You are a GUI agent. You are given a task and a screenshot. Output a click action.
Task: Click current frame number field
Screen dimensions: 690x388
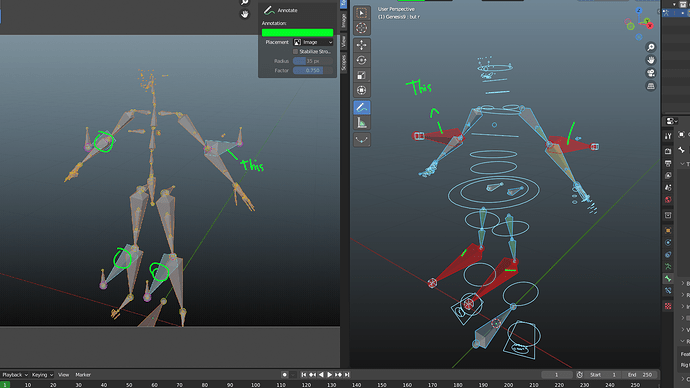(x=557, y=375)
